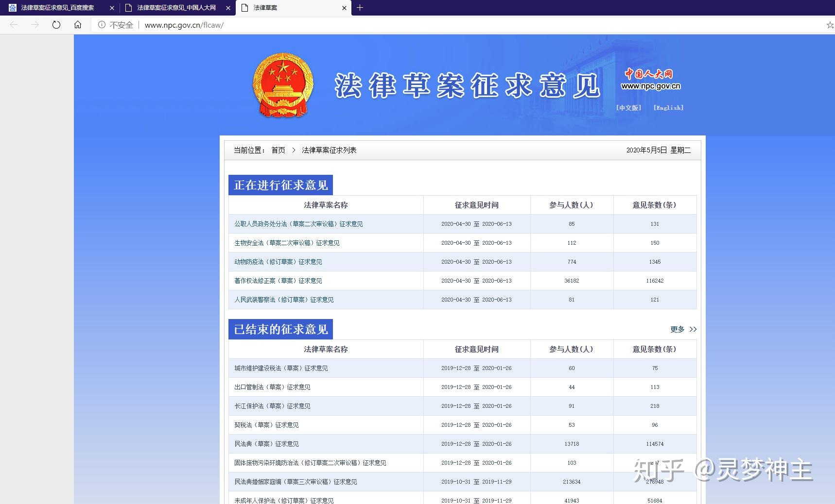This screenshot has width=835, height=504.
Task: Close the 法律草案 active tab
Action: pyautogui.click(x=344, y=8)
